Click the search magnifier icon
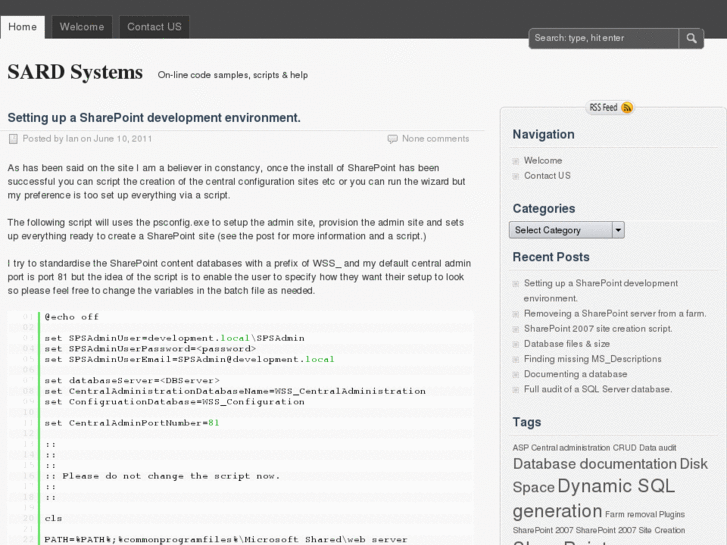The width and height of the screenshot is (727, 545). coord(691,39)
